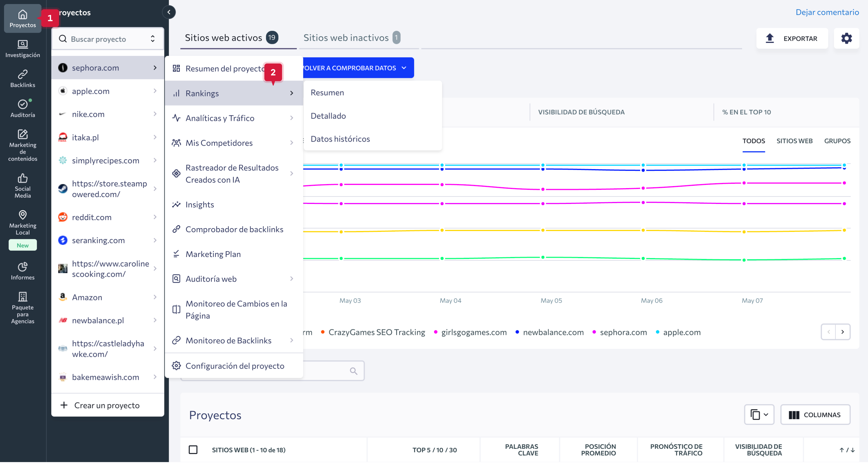Choose Datos históricos in Rankings submenu
The width and height of the screenshot is (868, 465).
(x=373, y=139)
